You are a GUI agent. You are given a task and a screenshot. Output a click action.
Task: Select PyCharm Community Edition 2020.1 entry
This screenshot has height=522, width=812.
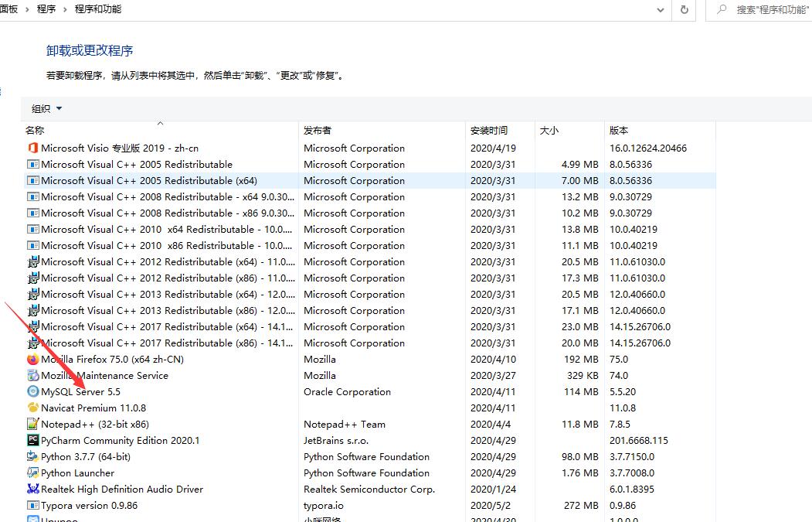coord(121,441)
